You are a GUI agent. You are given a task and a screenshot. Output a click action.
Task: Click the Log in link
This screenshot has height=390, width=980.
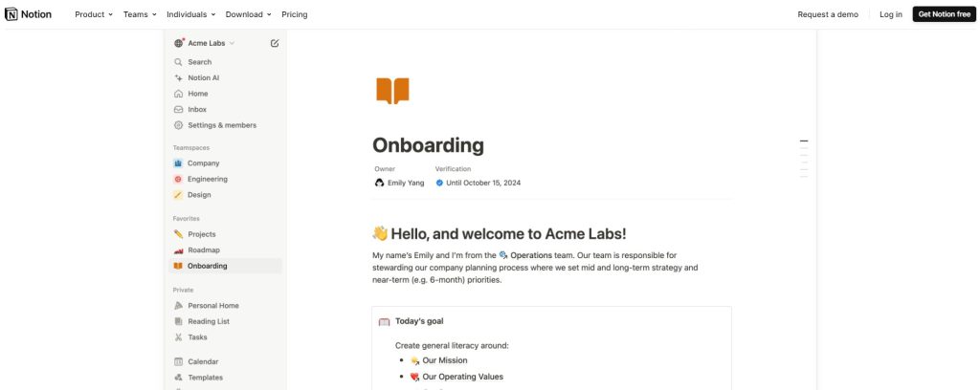[x=891, y=14]
